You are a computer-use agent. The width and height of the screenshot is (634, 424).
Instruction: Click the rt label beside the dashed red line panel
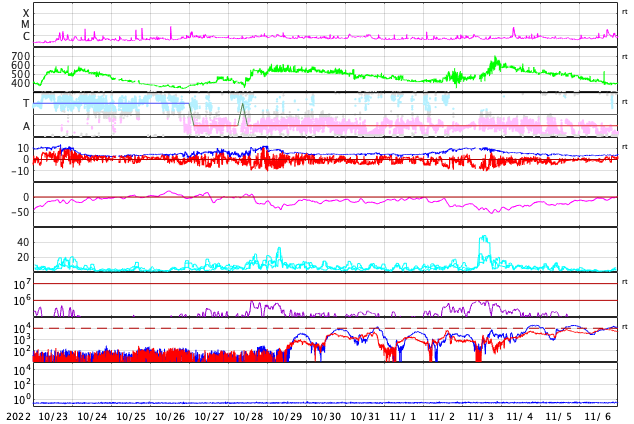tap(624, 327)
